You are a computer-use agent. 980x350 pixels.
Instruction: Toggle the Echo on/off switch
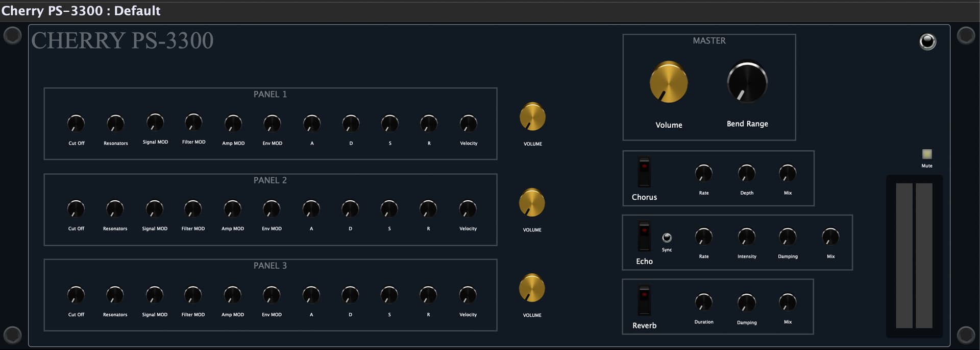tap(644, 236)
